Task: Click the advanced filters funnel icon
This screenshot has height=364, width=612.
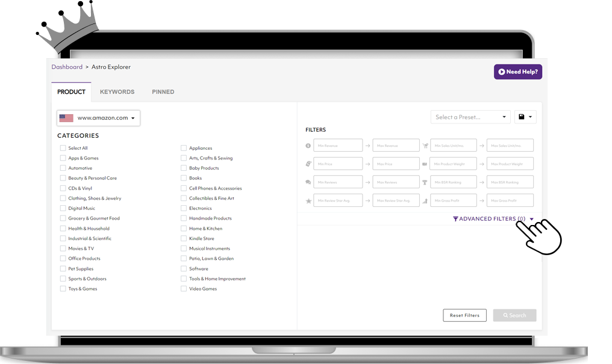Action: pos(455,219)
